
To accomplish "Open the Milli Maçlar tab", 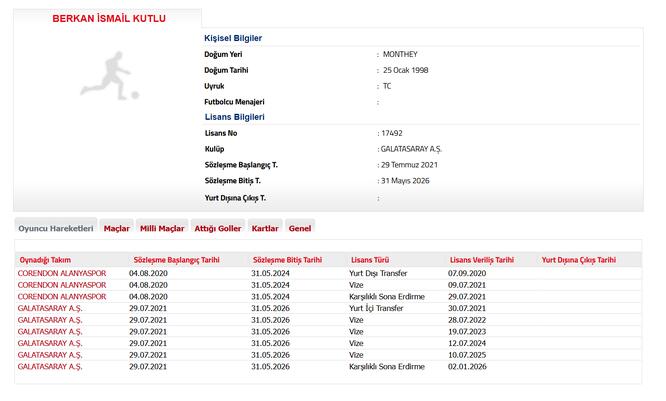I will click(161, 228).
